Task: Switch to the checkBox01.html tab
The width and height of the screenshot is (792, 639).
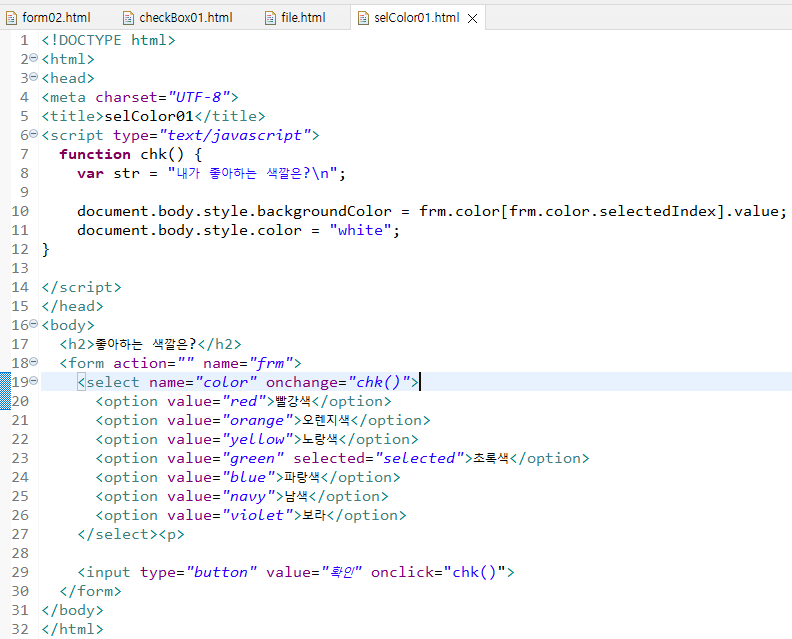Action: [x=178, y=18]
